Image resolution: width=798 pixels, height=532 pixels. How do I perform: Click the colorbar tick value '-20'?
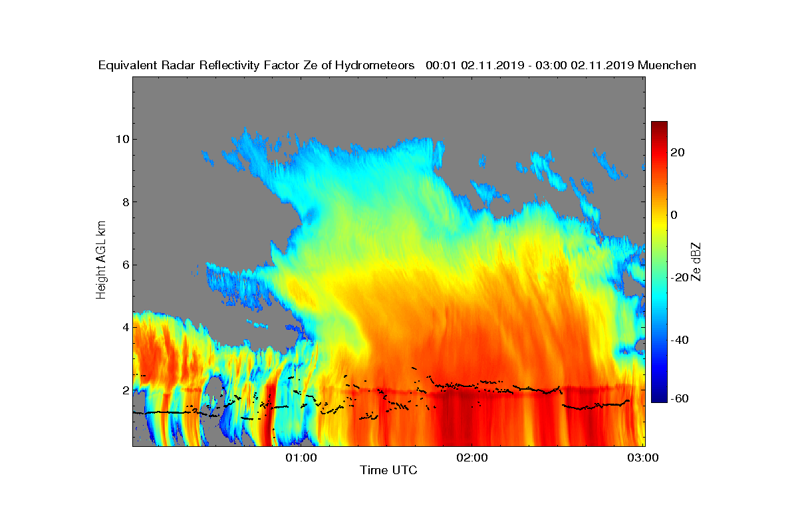[x=680, y=277]
